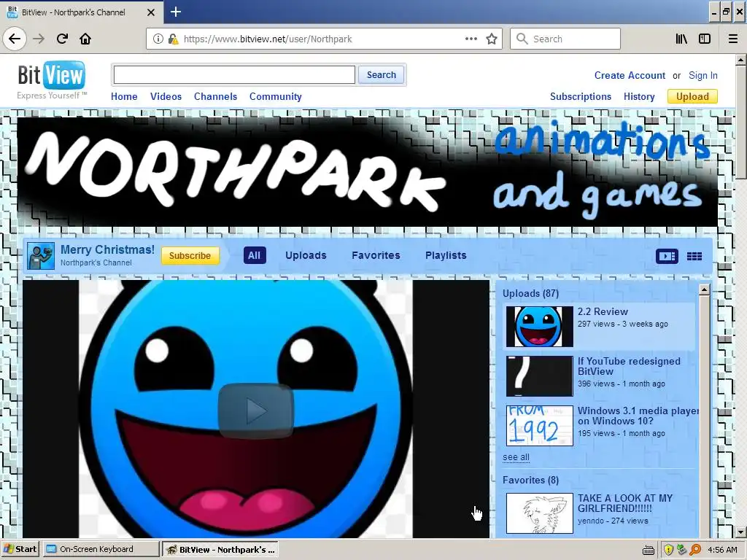Open a new tab with the plus button
This screenshot has height=560, width=747.
(175, 12)
